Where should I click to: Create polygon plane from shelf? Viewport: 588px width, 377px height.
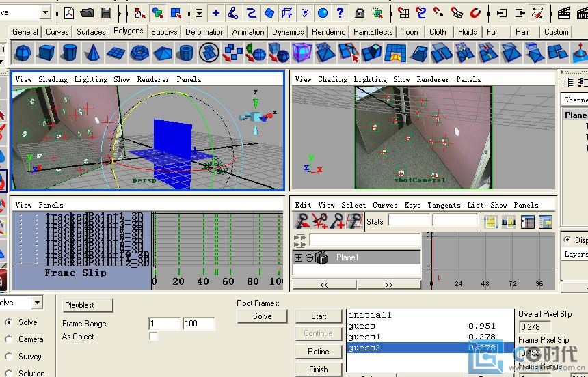(116, 53)
